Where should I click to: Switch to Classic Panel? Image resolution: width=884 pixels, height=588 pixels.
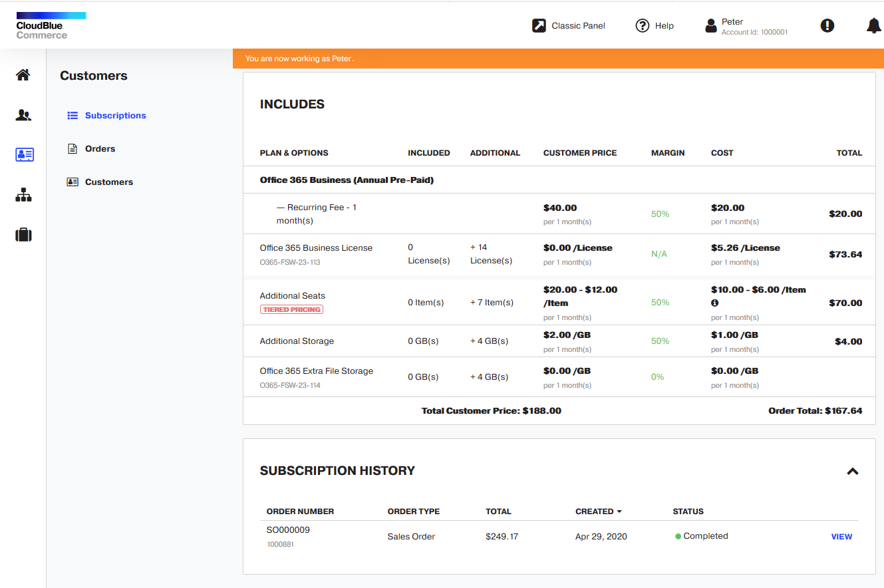coord(578,25)
